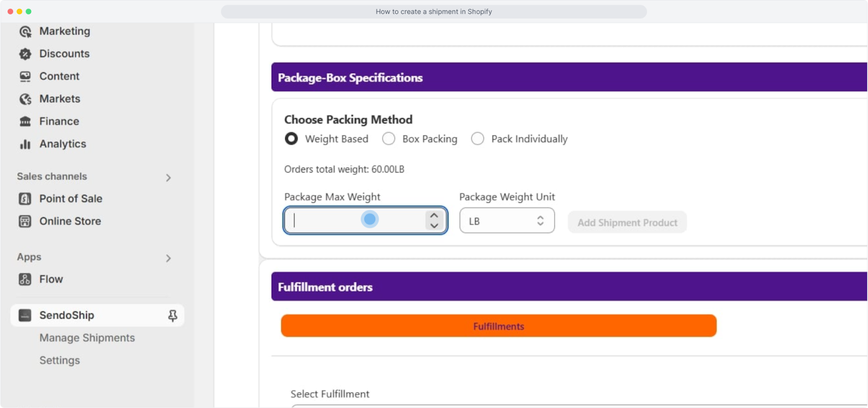
Task: Open the Package Weight Unit dropdown
Action: (507, 221)
